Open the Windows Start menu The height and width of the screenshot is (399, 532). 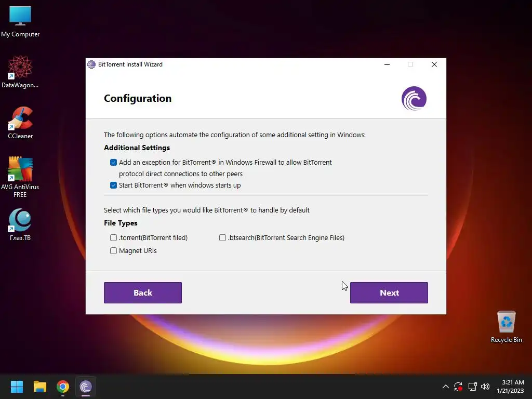pos(17,387)
